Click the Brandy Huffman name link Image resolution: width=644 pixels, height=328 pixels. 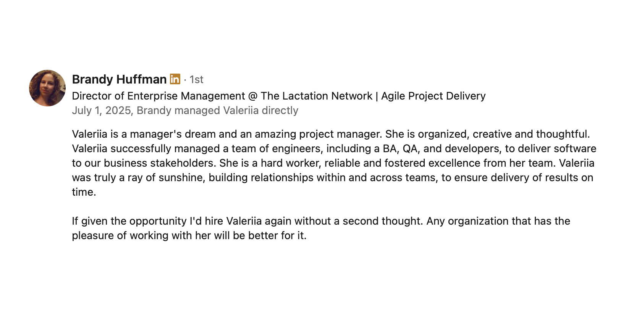(119, 79)
